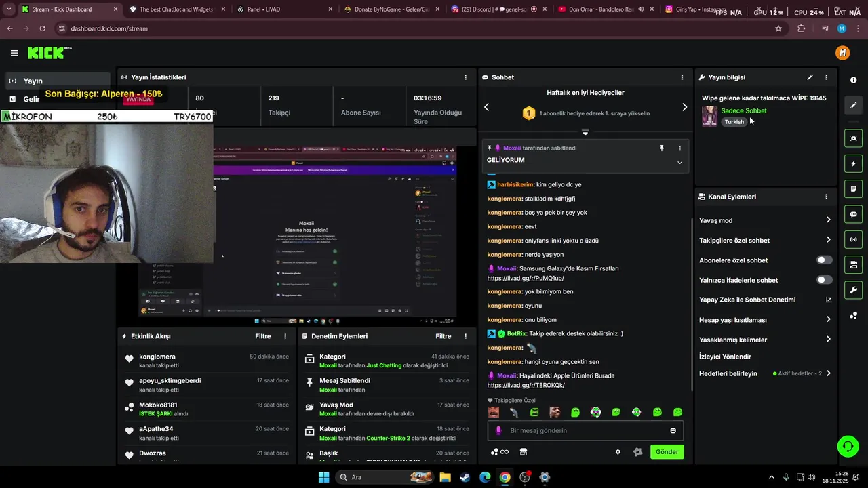
Task: Open the Kick hamburger menu
Action: (x=14, y=53)
